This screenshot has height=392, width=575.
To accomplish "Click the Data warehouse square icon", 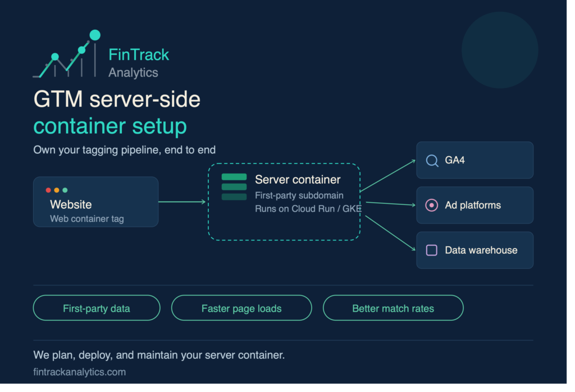I will [432, 250].
